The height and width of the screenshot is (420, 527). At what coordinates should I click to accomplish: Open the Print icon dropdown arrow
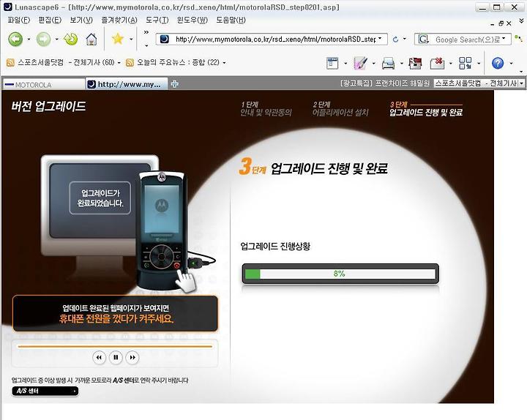(x=401, y=63)
